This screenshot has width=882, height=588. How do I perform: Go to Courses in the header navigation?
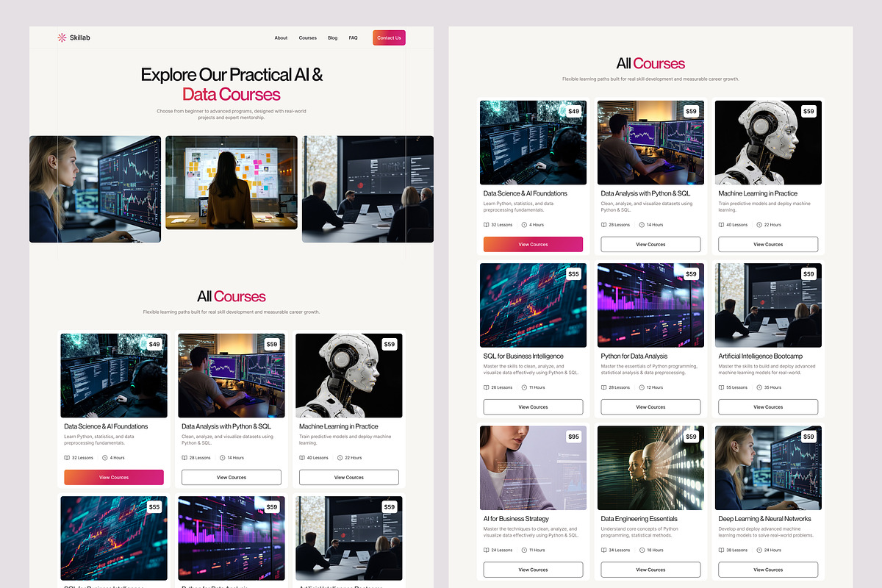tap(307, 37)
